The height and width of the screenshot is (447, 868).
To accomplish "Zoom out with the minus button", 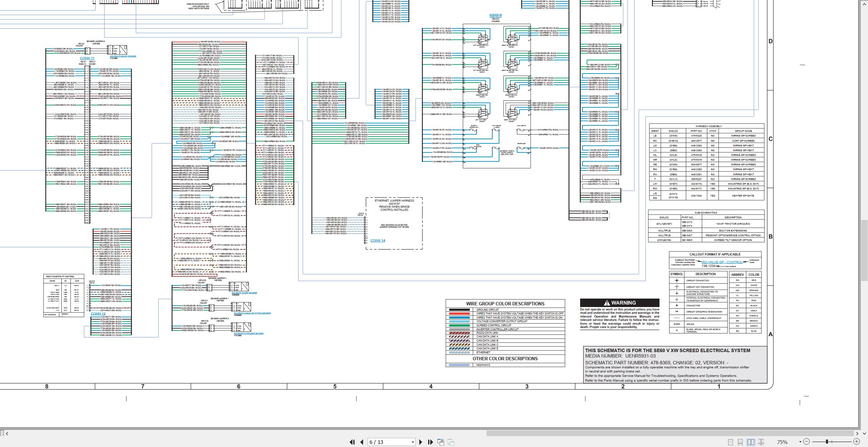I will coord(807,442).
